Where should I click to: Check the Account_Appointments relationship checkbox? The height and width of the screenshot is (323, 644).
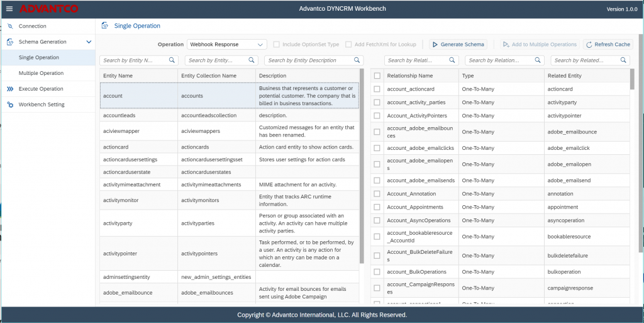pyautogui.click(x=377, y=207)
